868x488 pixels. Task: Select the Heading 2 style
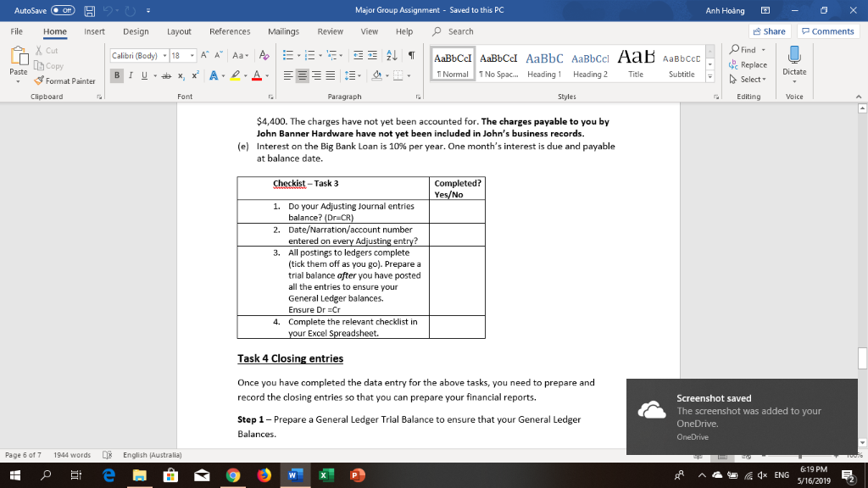tap(590, 64)
